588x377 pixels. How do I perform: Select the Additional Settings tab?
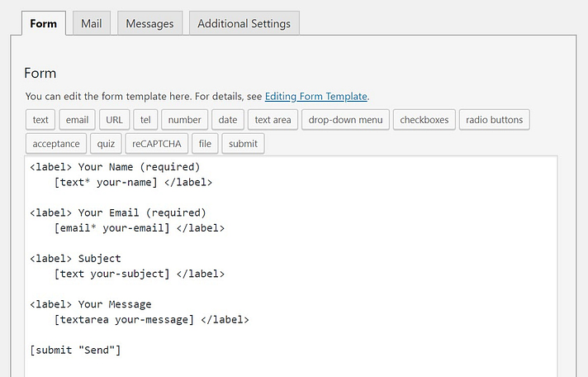pos(244,23)
